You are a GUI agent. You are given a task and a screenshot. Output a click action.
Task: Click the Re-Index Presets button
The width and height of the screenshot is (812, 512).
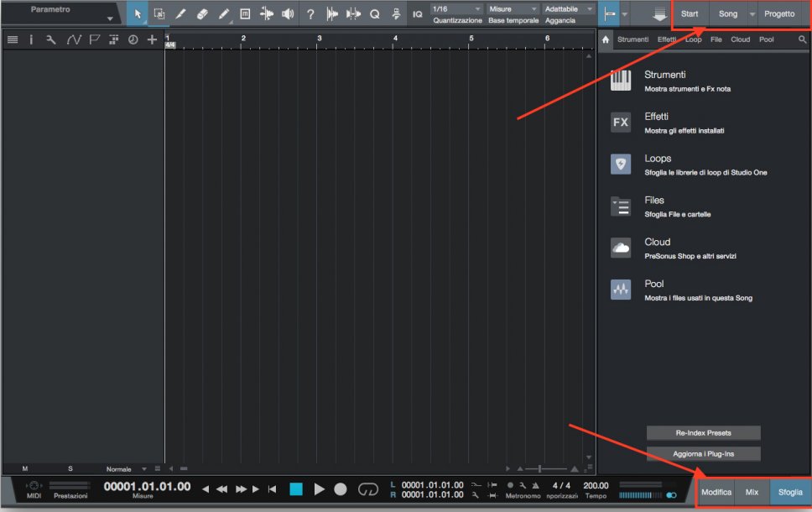tap(703, 433)
